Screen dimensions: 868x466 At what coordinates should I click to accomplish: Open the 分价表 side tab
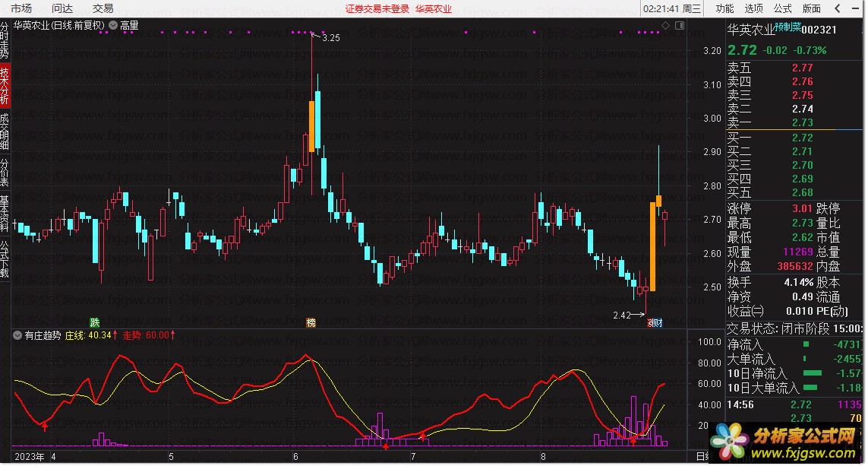[x=5, y=173]
